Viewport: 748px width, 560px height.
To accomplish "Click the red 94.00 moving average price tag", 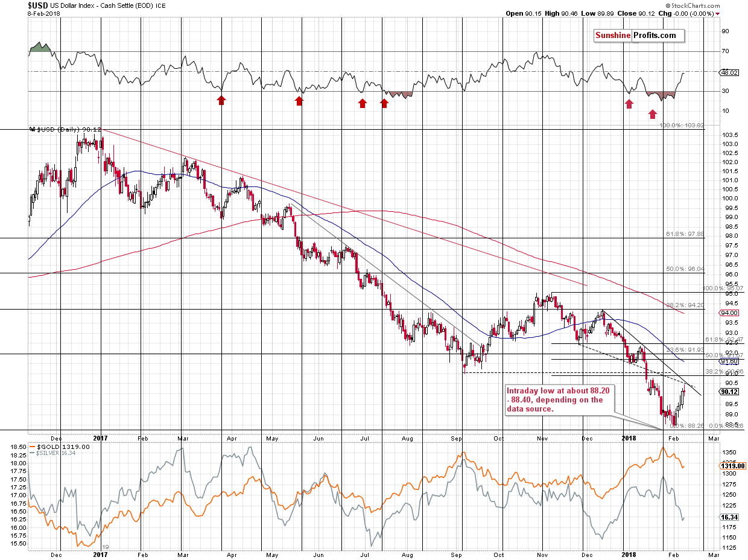I will tap(729, 313).
